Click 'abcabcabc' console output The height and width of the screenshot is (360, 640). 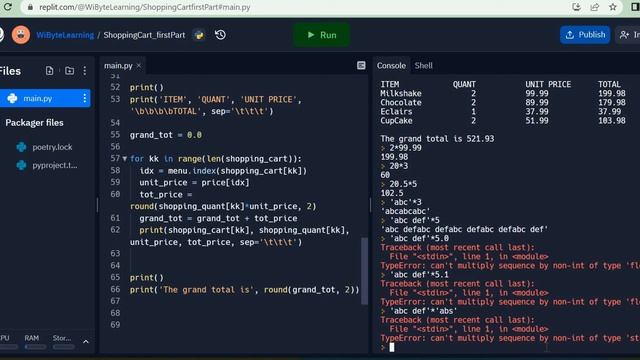[x=405, y=211]
